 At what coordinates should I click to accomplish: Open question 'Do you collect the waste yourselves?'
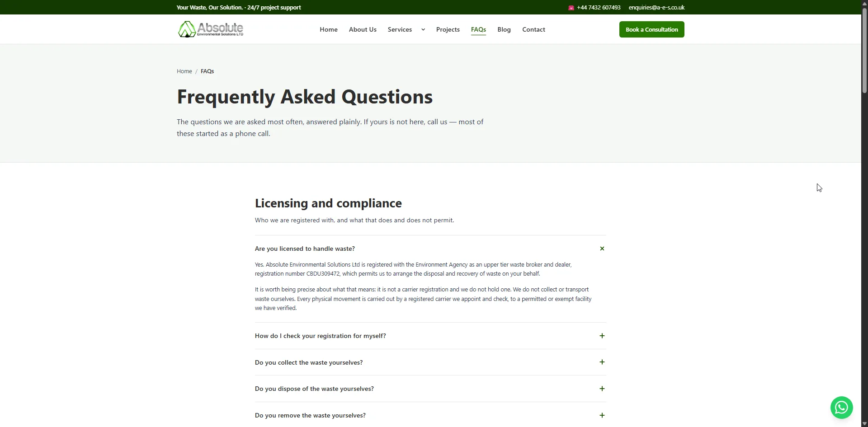(x=430, y=362)
